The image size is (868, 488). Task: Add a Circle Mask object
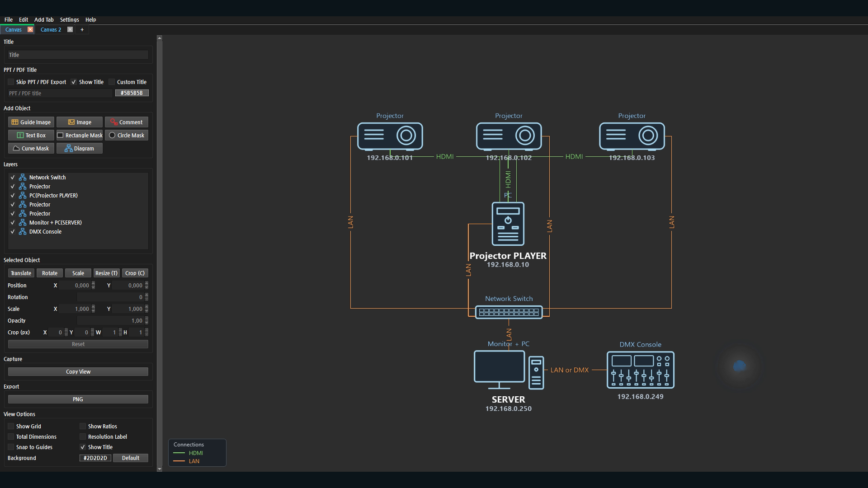(x=127, y=135)
